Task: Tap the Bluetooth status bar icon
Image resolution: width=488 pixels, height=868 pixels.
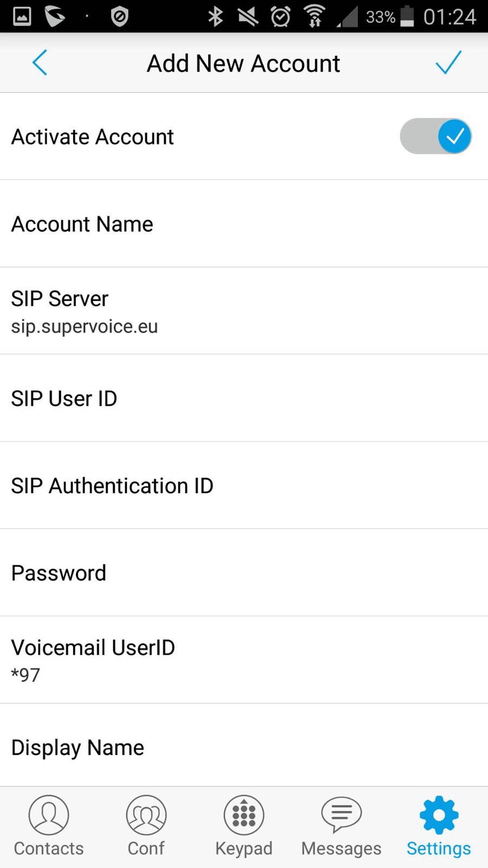Action: point(216,16)
